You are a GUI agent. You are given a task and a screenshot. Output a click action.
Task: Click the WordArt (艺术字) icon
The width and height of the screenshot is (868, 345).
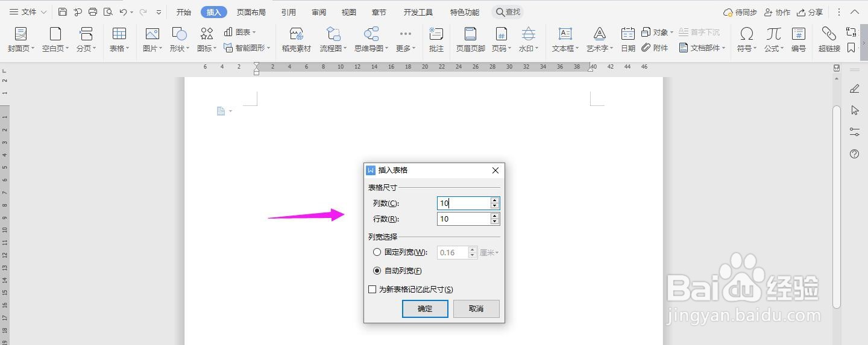tap(599, 34)
